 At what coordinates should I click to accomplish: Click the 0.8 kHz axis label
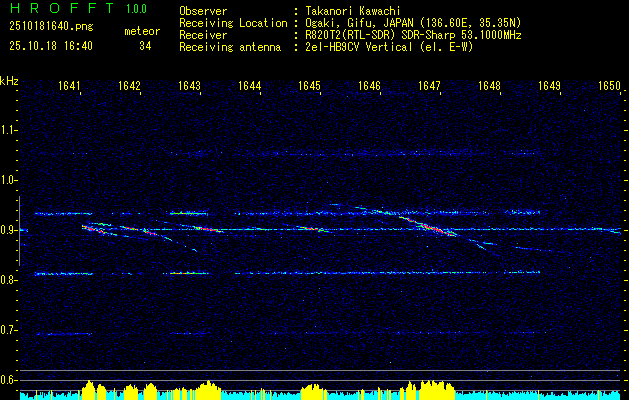click(x=8, y=280)
